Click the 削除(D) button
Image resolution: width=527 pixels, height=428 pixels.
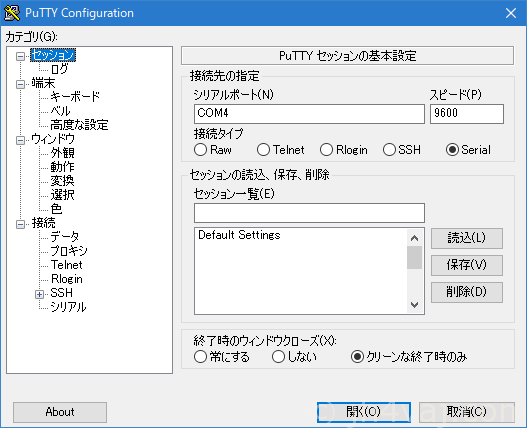point(467,292)
